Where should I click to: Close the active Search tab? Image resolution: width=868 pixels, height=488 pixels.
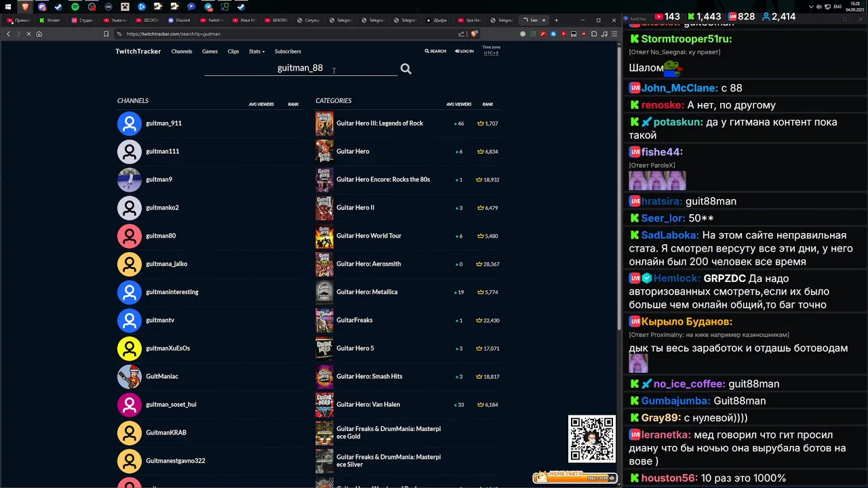[x=544, y=20]
